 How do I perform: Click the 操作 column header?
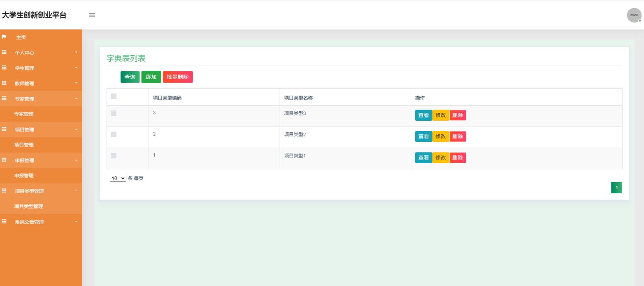420,98
